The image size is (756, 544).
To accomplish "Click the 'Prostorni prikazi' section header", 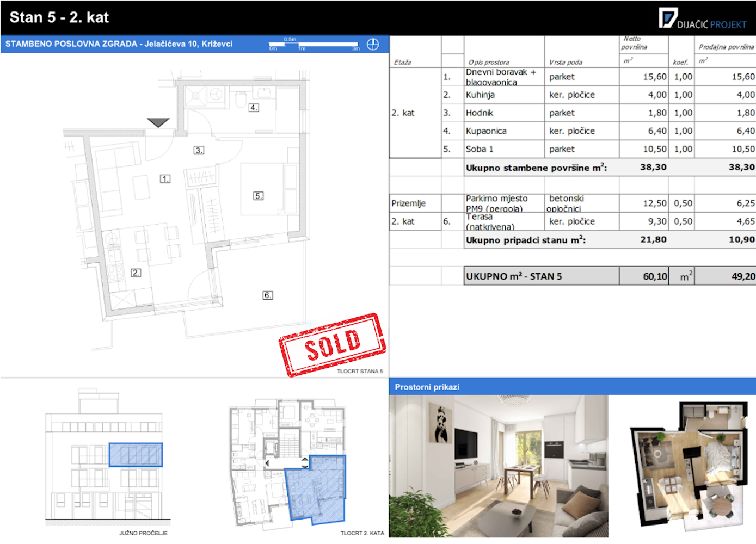I will (427, 387).
